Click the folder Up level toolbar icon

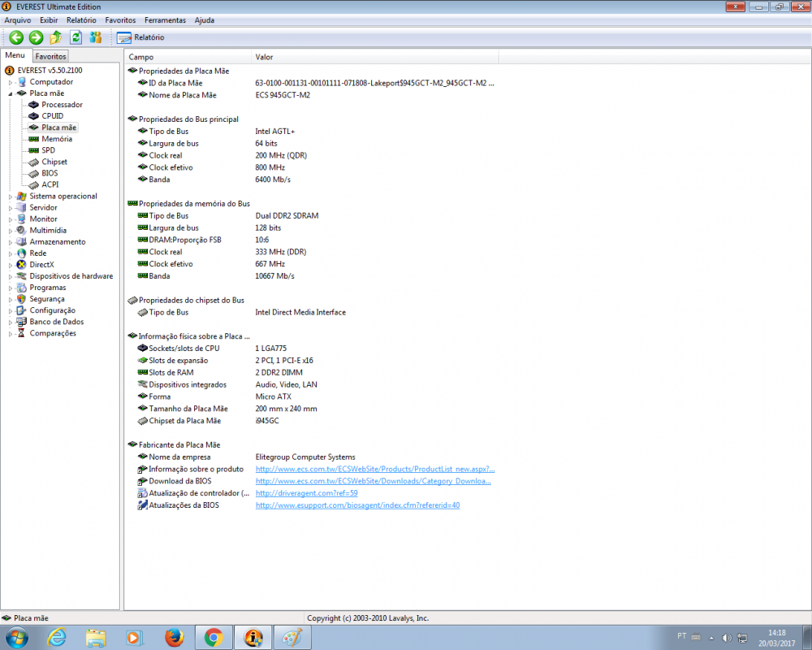56,37
